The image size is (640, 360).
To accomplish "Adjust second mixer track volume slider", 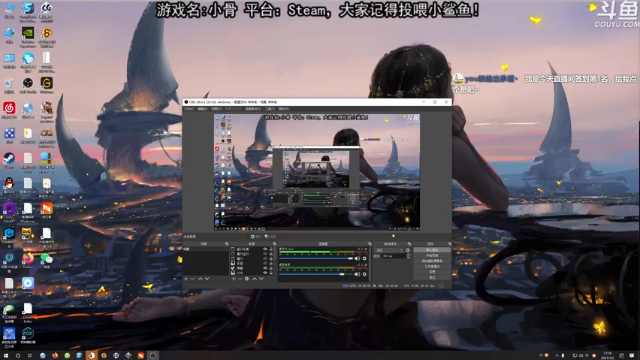I will point(316,274).
